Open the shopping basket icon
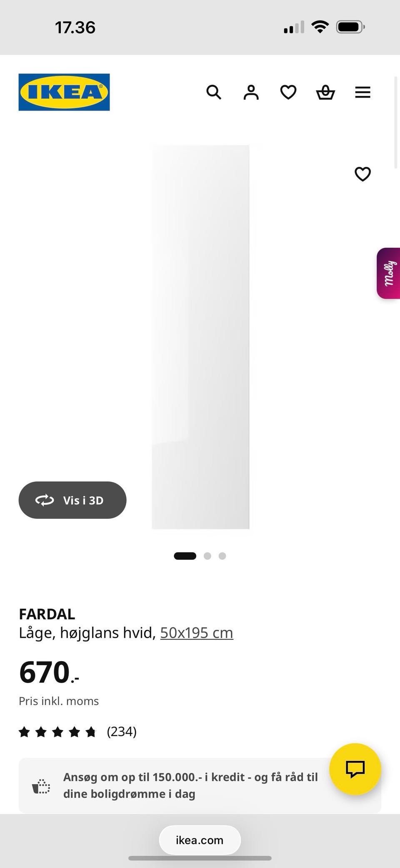 pos(325,92)
